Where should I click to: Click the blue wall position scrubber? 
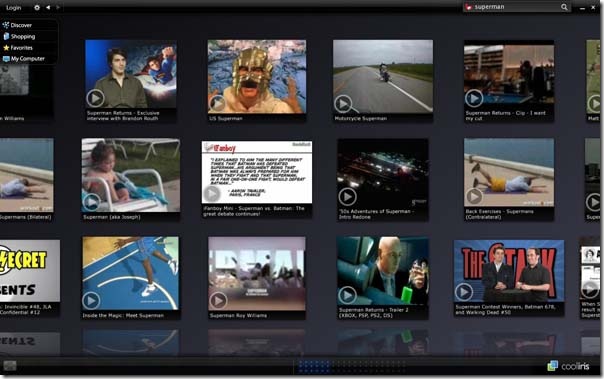pos(315,366)
